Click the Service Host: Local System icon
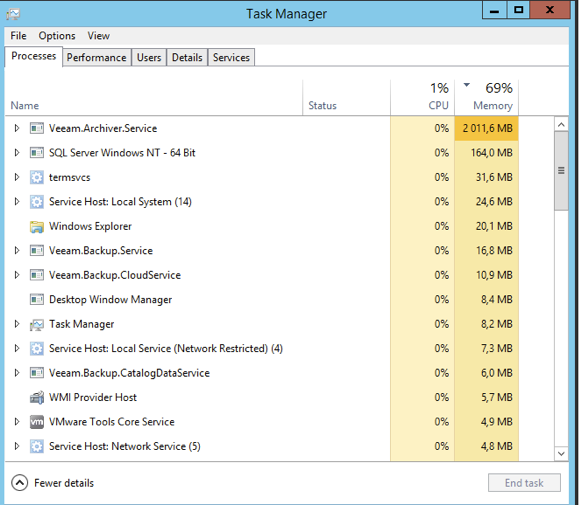 coord(37,202)
